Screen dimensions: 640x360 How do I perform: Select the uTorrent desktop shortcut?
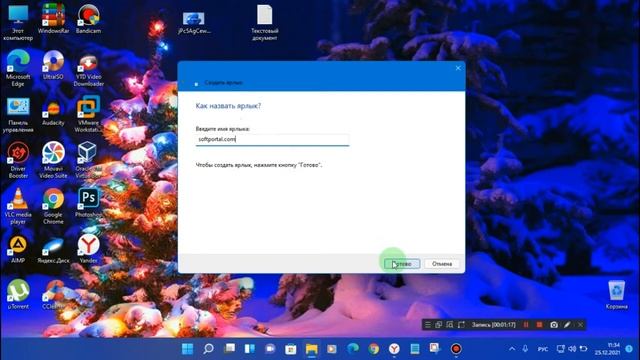tap(18, 294)
